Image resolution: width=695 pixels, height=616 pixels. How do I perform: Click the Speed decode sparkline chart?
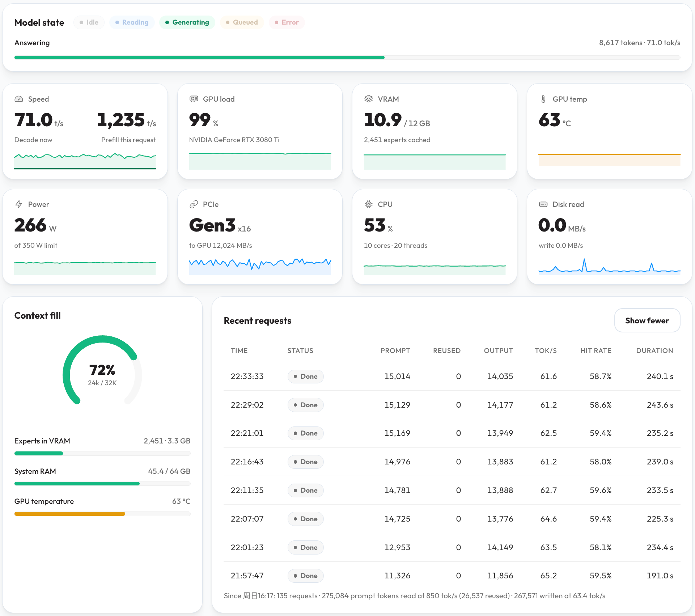tap(85, 161)
